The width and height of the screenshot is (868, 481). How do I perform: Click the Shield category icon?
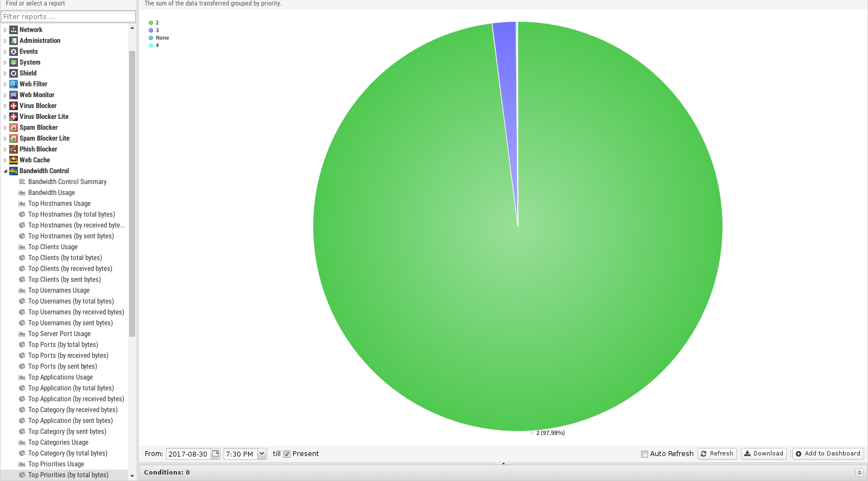click(14, 73)
